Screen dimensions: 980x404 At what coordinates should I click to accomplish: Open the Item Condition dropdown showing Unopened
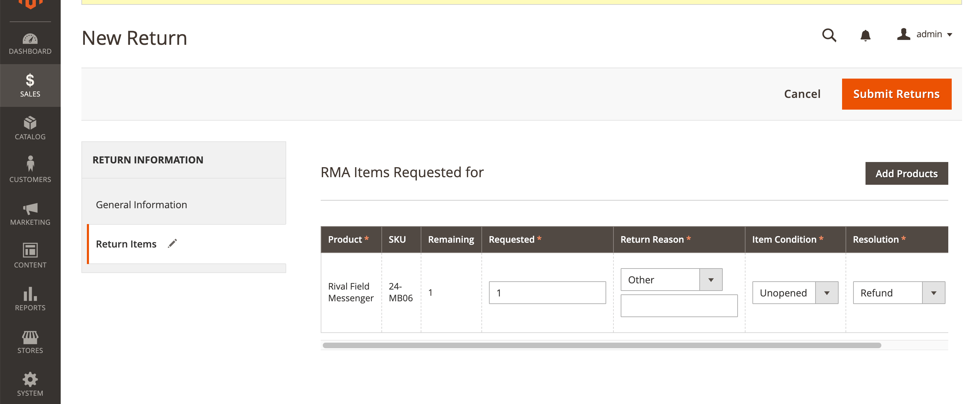point(795,293)
